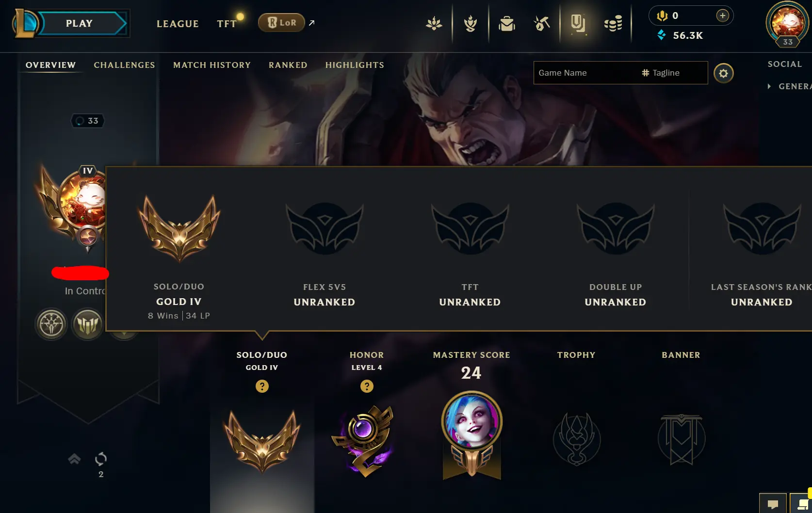Open the Store coins icon
The image size is (812, 513).
point(613,23)
